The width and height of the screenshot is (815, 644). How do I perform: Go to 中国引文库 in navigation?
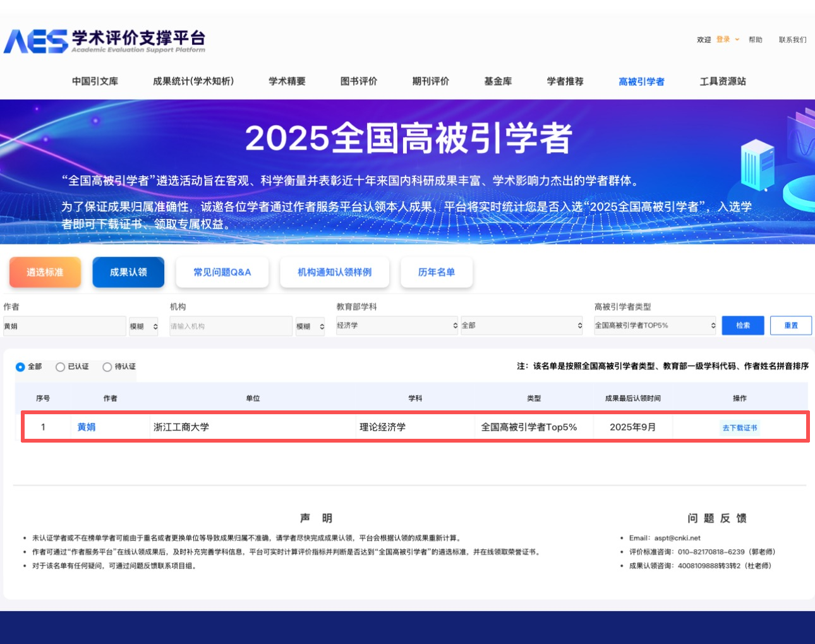95,81
